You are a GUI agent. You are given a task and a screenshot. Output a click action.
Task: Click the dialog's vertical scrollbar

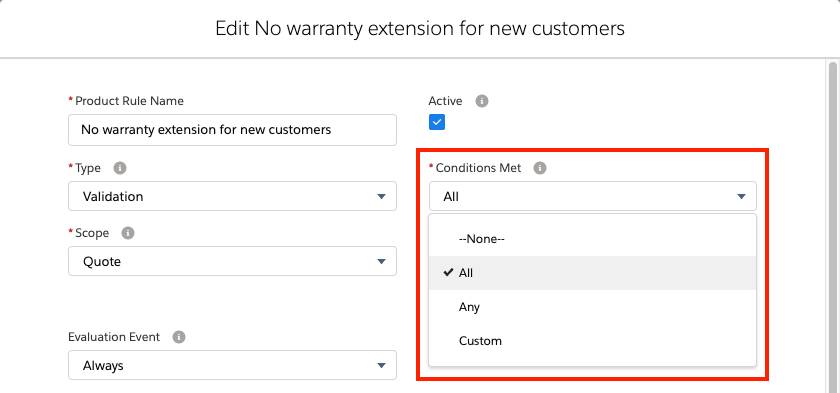click(x=831, y=225)
